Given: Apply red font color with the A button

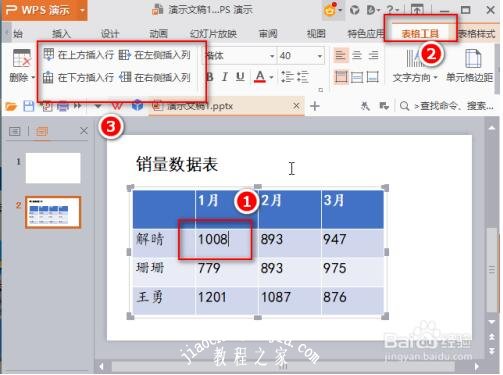Looking at the screenshot, I should (x=260, y=77).
